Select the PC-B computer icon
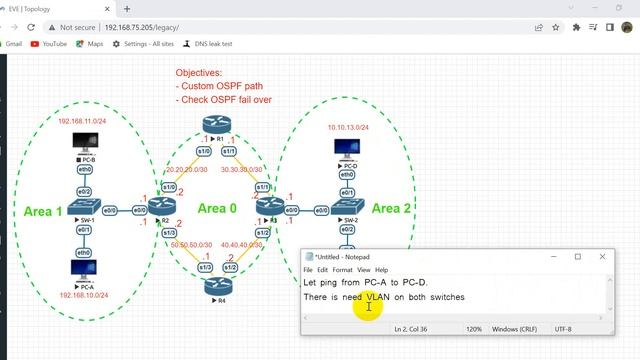The width and height of the screenshot is (640, 360). click(x=85, y=143)
